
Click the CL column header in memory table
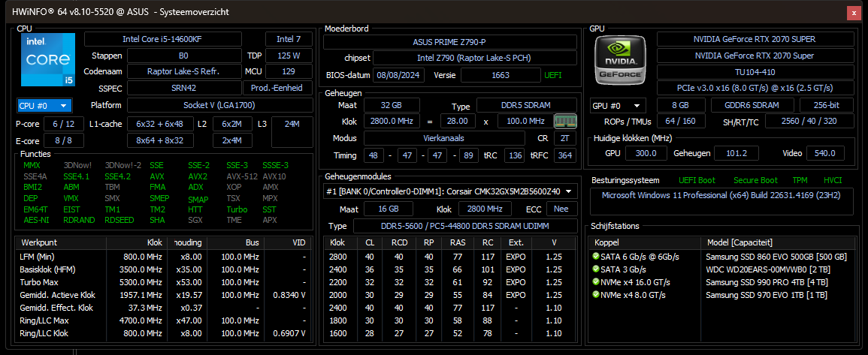(370, 242)
